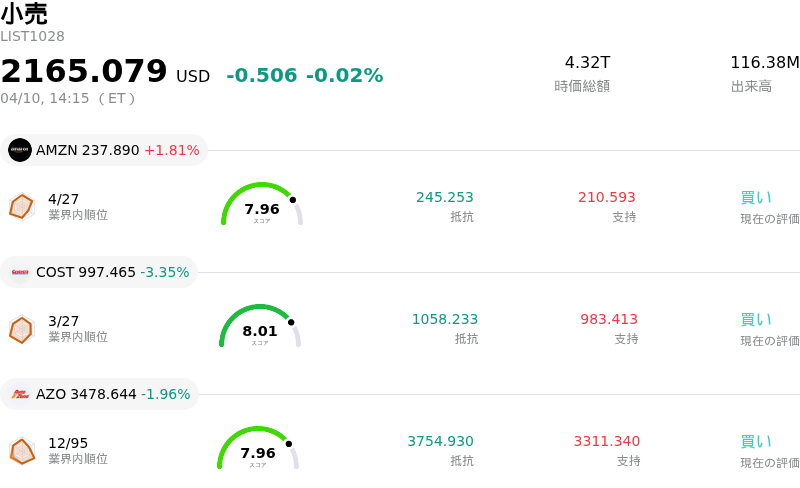The height and width of the screenshot is (488, 800).
Task: Click the 4.32T market cap value
Action: pyautogui.click(x=587, y=63)
